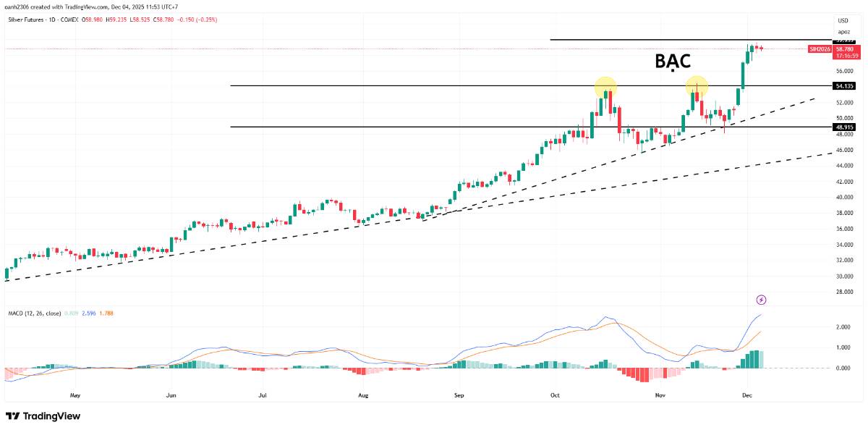Click the purple lightning bolt event icon
This screenshot has height=430, width=868.
[x=761, y=300]
